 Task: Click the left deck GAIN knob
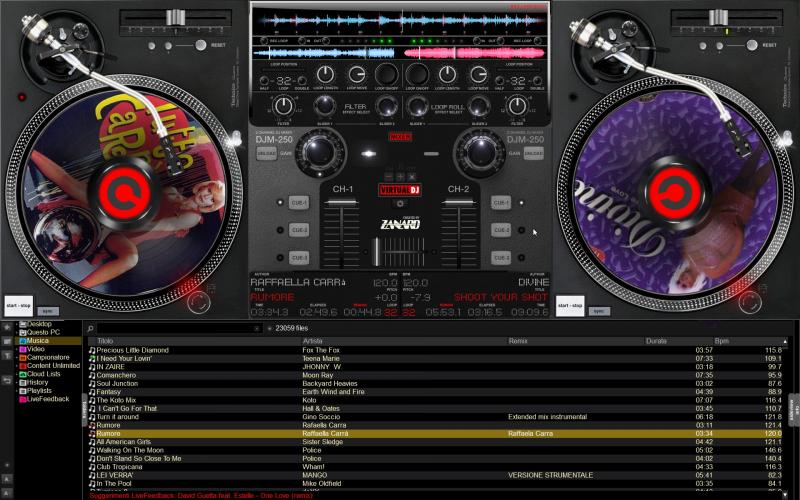320,152
